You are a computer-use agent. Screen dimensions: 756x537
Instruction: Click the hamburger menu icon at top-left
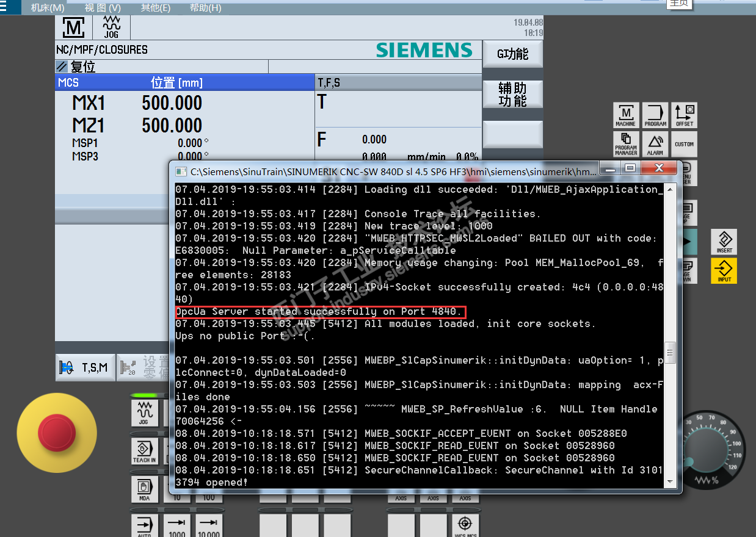(4, 7)
